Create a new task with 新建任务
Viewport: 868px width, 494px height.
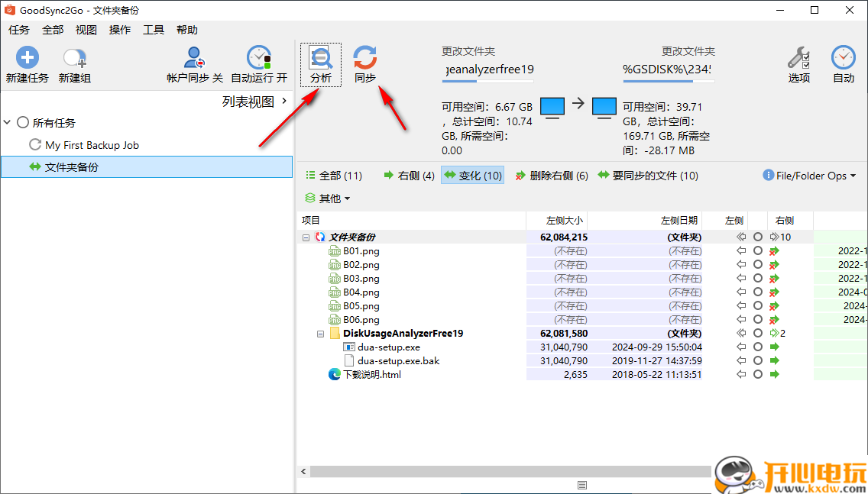point(27,63)
